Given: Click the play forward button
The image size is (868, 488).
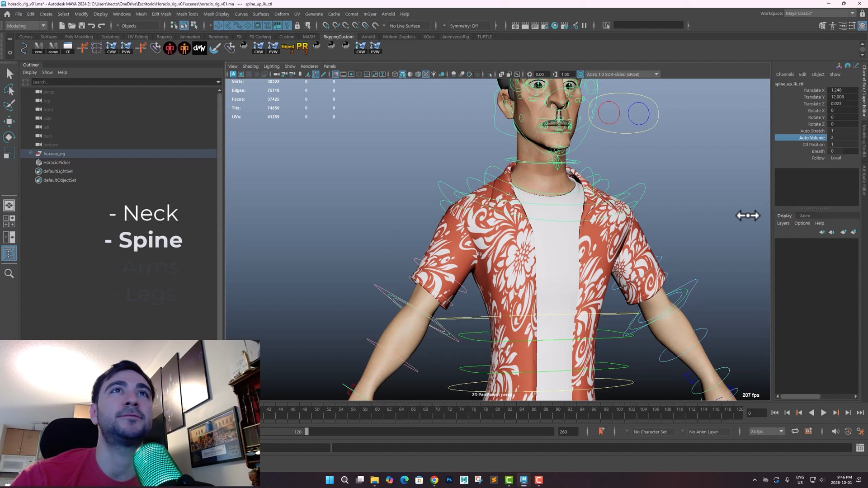Looking at the screenshot, I should tap(823, 413).
